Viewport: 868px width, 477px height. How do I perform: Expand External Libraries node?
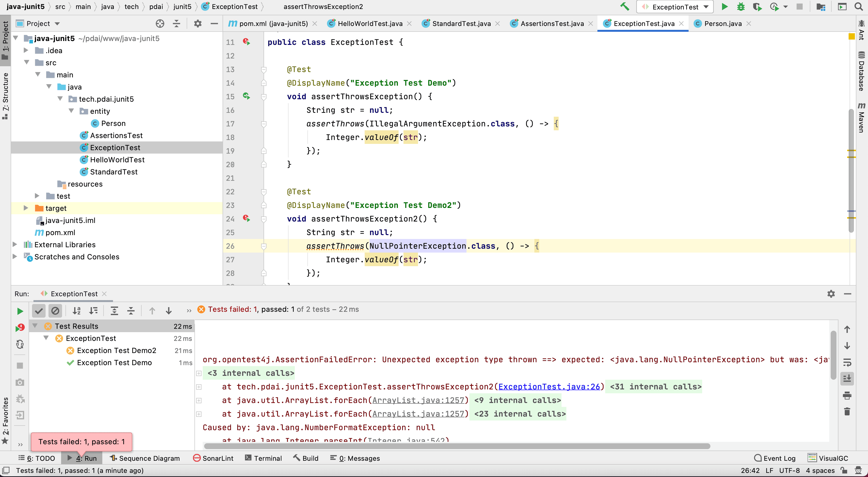tap(15, 244)
